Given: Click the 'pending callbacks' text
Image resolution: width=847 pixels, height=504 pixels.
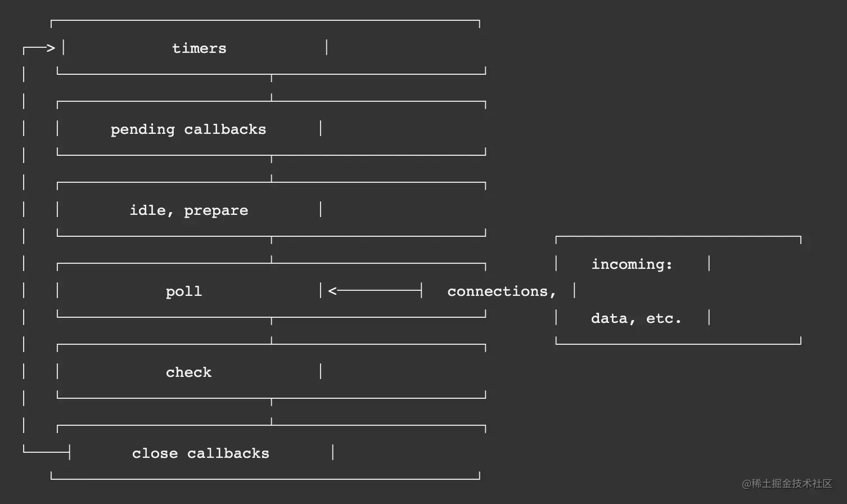Looking at the screenshot, I should tap(188, 130).
